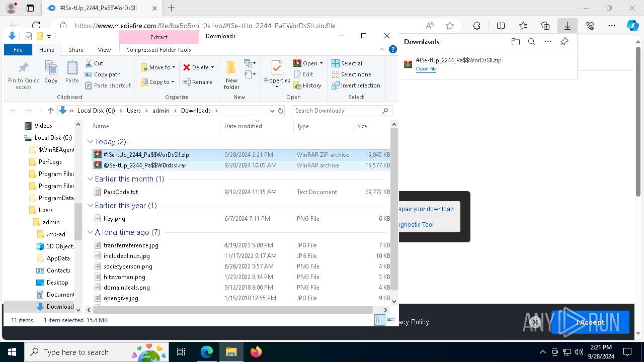Click Repair your download link
The height and width of the screenshot is (362, 644).
[426, 209]
